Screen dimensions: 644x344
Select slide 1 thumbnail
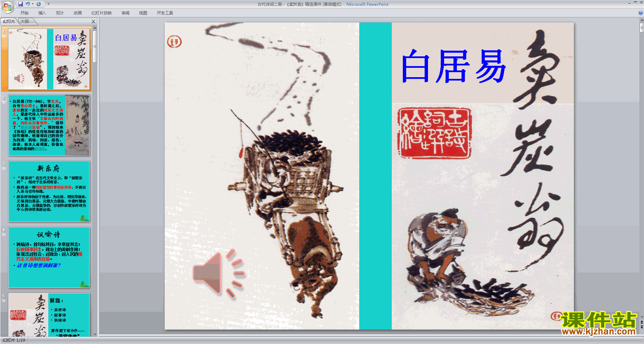pyautogui.click(x=49, y=59)
